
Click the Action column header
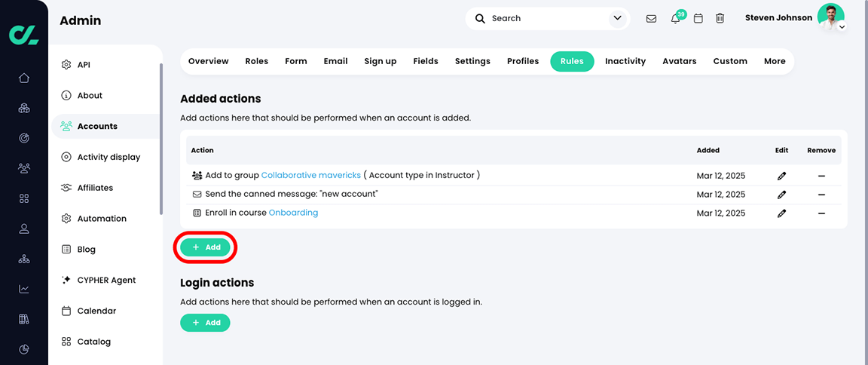(x=202, y=150)
